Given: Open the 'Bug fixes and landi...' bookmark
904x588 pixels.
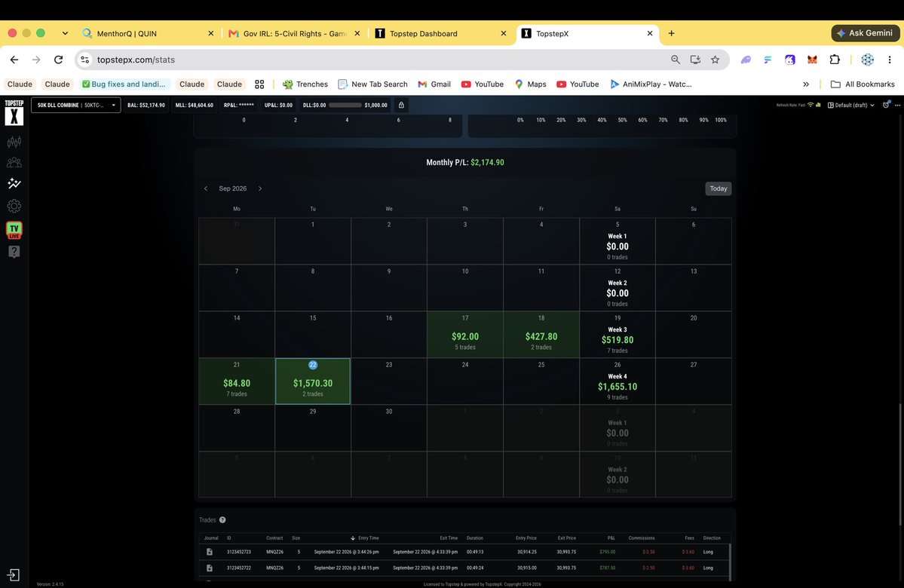Looking at the screenshot, I should pos(124,84).
